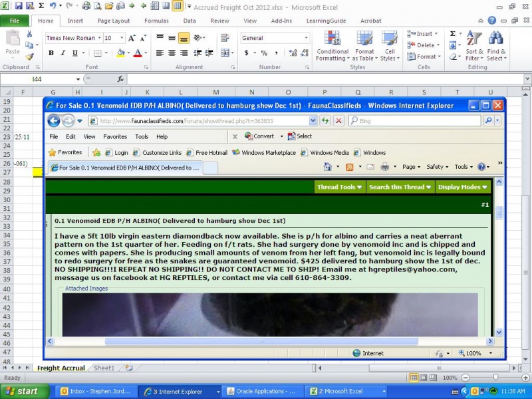The height and width of the screenshot is (399, 532).
Task: Click the IE Stop red X icon
Action: pyautogui.click(x=338, y=120)
